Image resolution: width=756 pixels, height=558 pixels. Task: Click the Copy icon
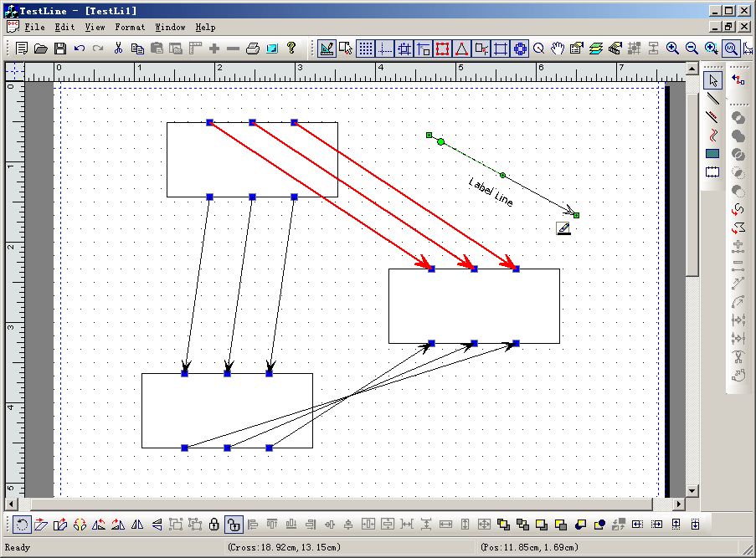(137, 49)
